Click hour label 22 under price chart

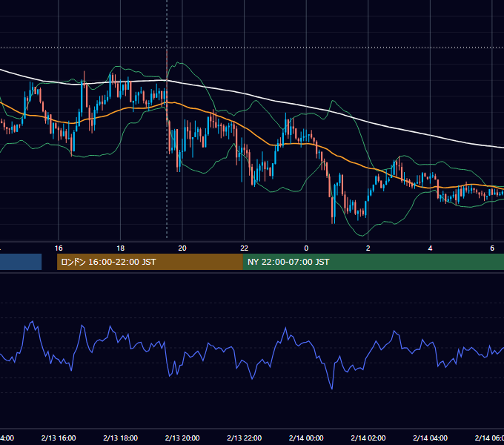tap(245, 248)
